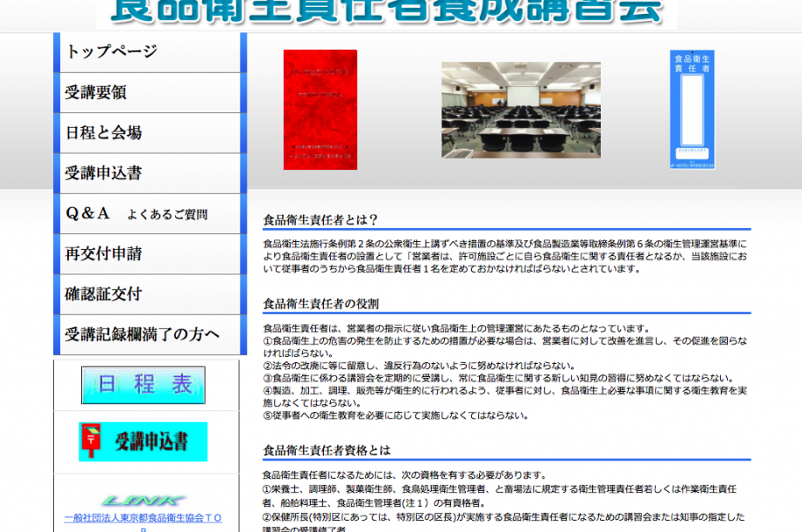Go to the 日程と会場 page
Screen dimensions: 802x532
pyautogui.click(x=148, y=133)
